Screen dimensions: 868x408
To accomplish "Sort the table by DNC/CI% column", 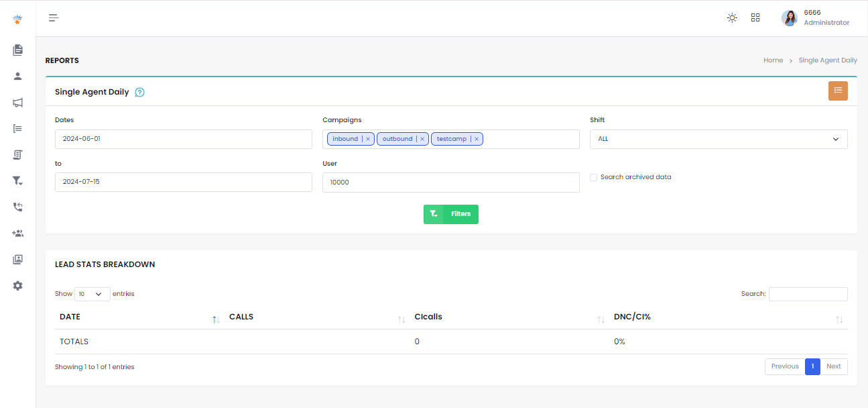I will tap(729, 317).
